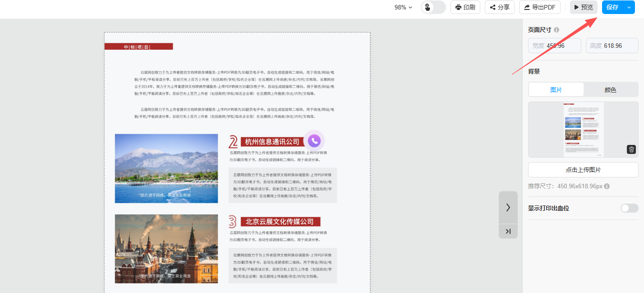Image resolution: width=644 pixels, height=293 pixels.
Task: Delete background image with trash icon
Action: click(631, 149)
